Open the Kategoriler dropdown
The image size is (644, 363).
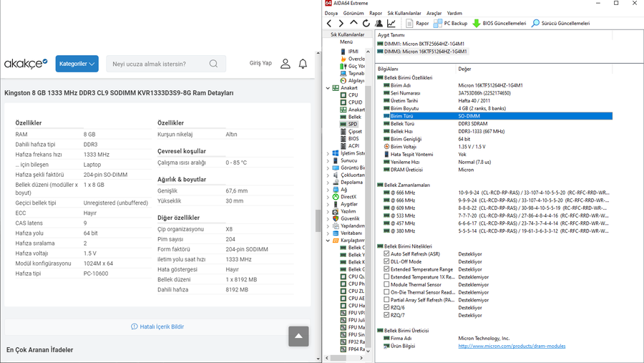click(77, 64)
